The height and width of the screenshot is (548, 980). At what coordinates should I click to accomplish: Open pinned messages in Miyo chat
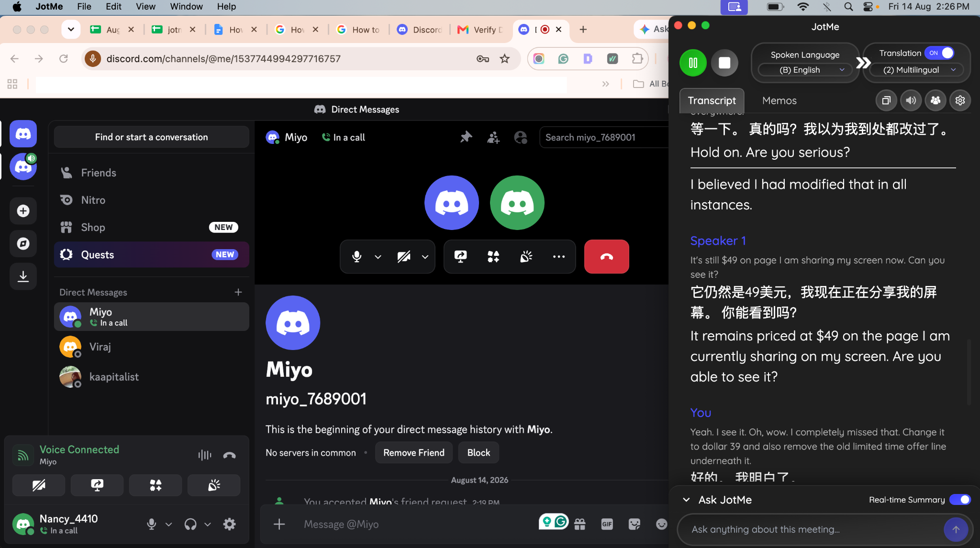(x=466, y=138)
